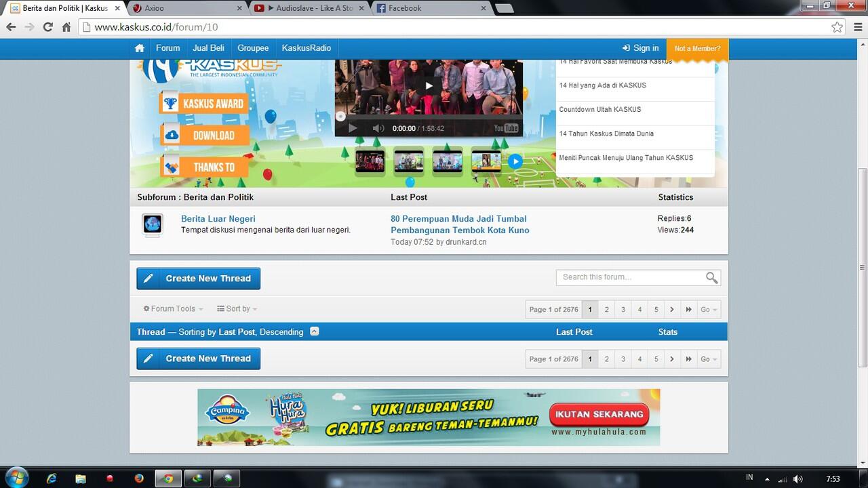Open the Forum menu item
Screen dimensions: 868x488
pos(168,48)
